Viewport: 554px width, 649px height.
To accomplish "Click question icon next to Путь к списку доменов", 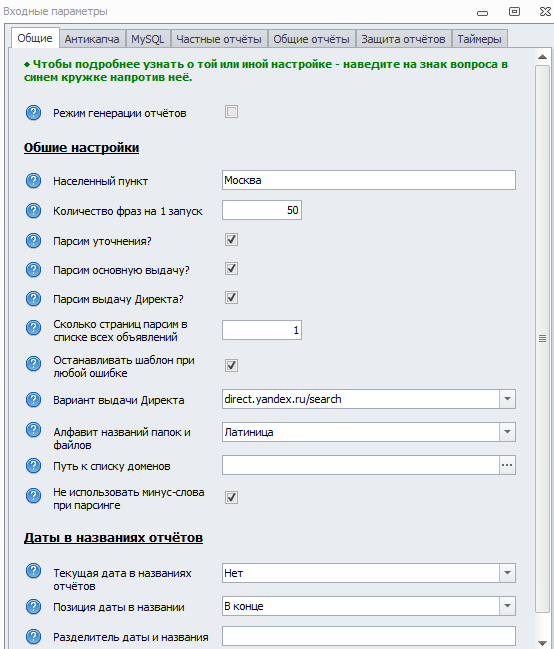I will [33, 466].
